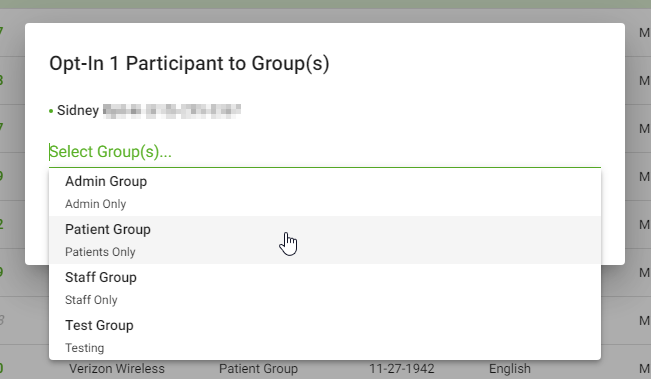The image size is (651, 379).
Task: Click the Opt-In 1 Participant dialog title
Action: click(189, 64)
